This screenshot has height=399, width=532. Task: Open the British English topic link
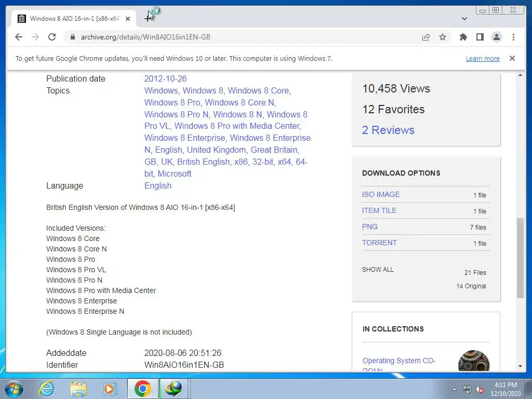203,162
